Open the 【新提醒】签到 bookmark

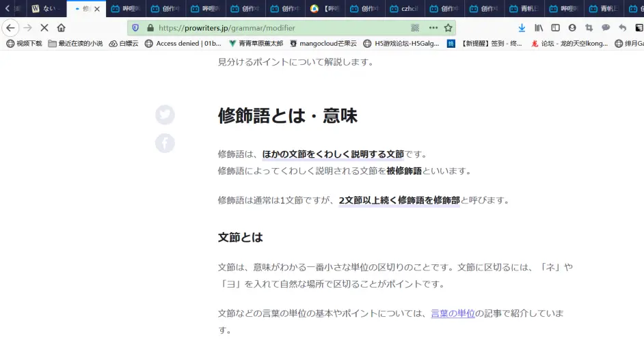click(x=485, y=44)
